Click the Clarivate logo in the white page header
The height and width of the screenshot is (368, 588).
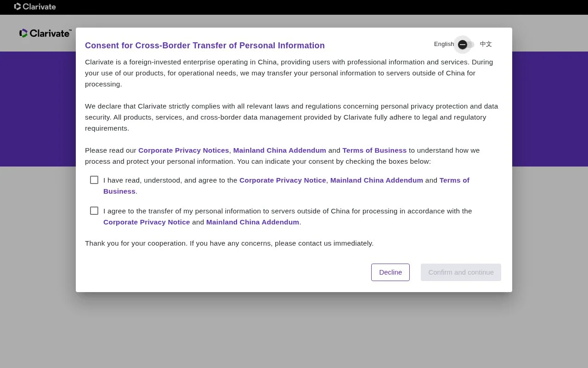[45, 33]
